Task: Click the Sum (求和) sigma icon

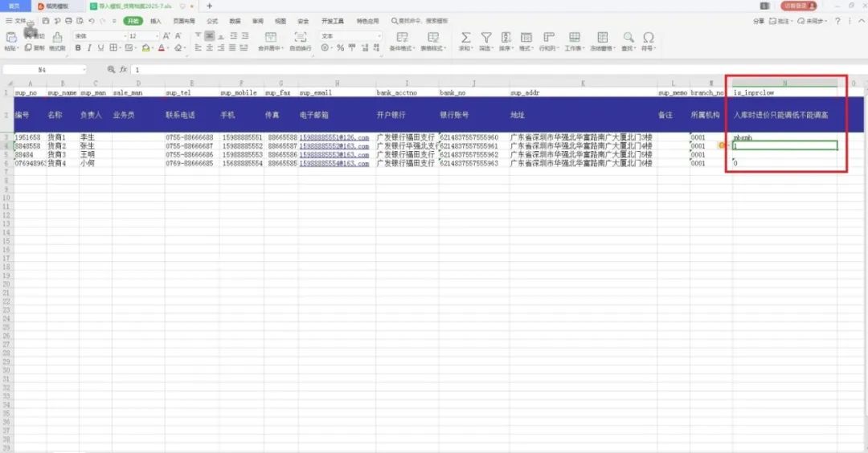Action: [x=465, y=38]
